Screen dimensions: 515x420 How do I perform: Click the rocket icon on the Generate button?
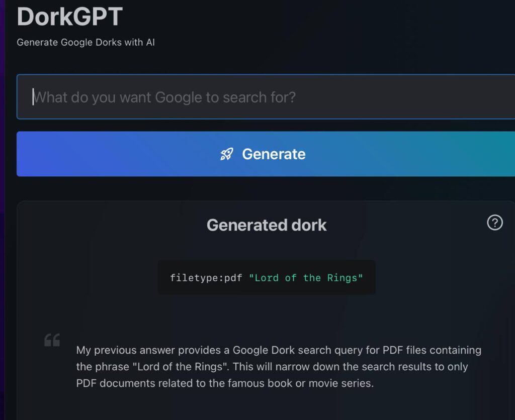point(227,154)
